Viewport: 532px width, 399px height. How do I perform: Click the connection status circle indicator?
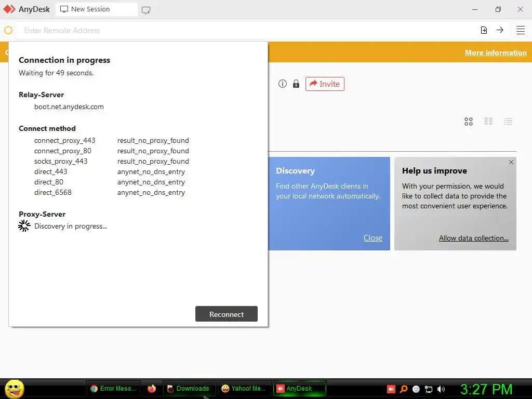pyautogui.click(x=8, y=30)
